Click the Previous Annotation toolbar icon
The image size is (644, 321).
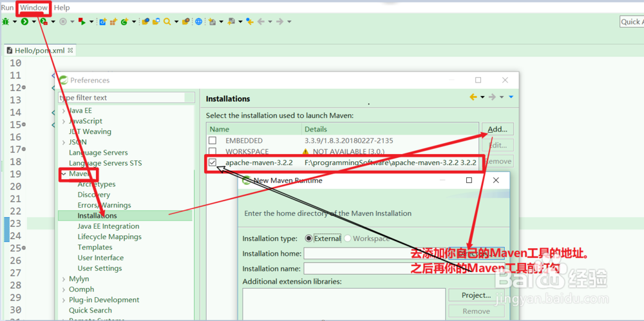[x=231, y=22]
